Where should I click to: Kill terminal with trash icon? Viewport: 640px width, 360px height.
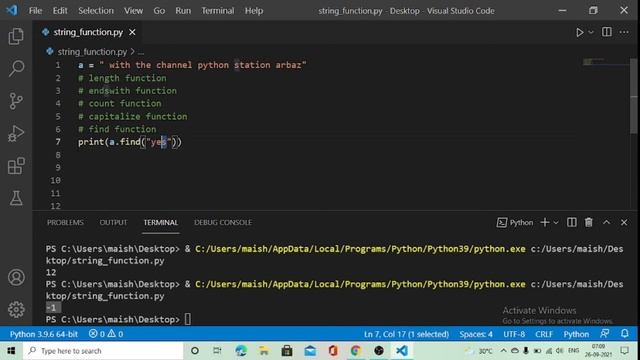589,222
